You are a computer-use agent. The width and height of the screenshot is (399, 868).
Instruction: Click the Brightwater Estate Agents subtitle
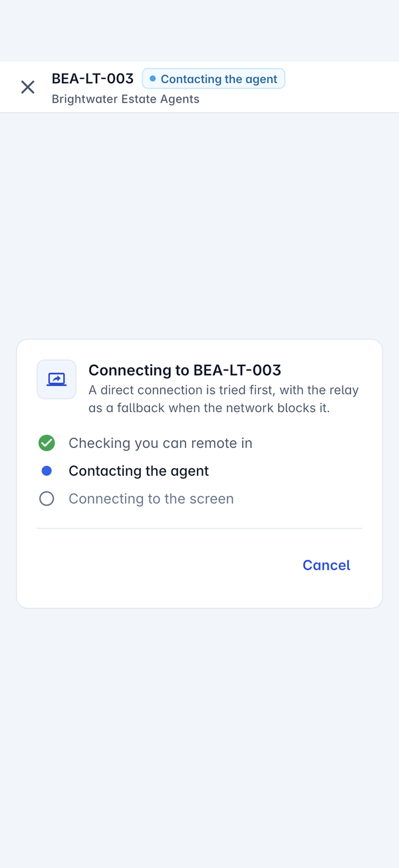(x=126, y=99)
